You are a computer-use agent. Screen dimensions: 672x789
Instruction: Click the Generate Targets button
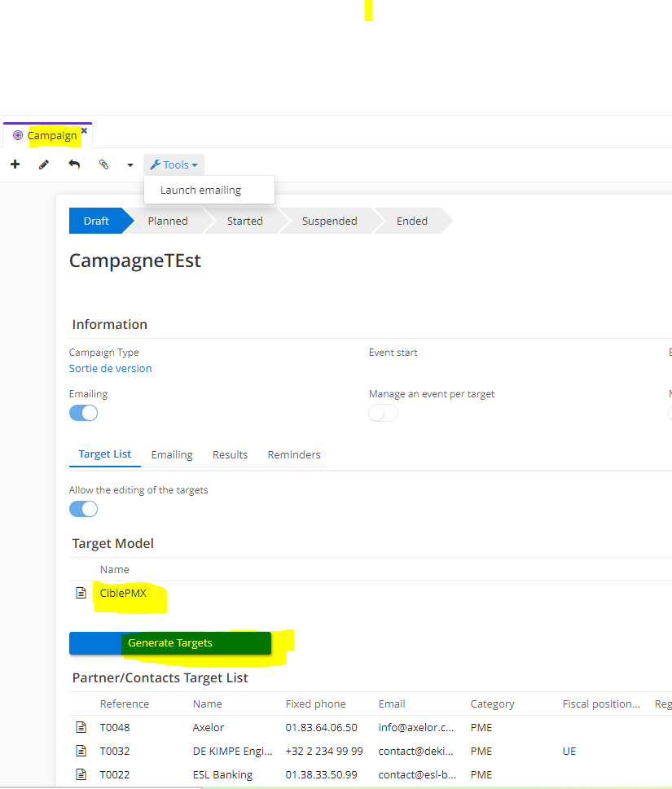170,643
